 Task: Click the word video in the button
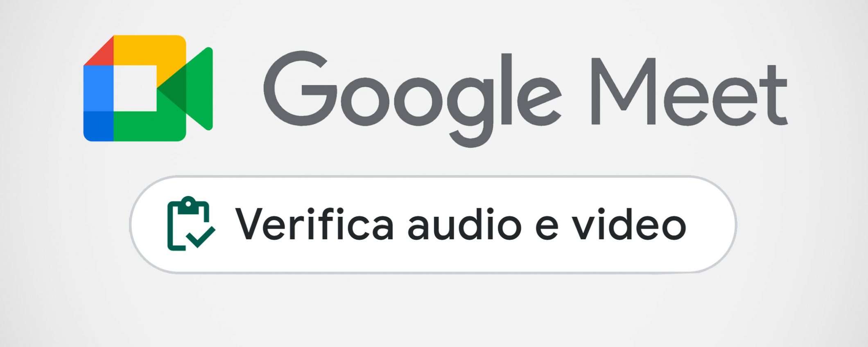(x=629, y=224)
